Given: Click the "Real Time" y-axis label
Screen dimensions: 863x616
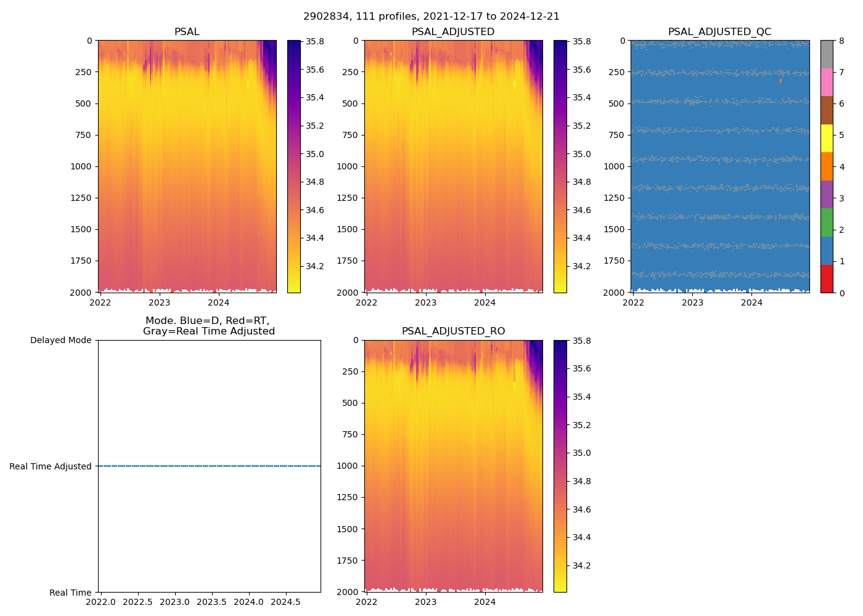Looking at the screenshot, I should [x=70, y=593].
